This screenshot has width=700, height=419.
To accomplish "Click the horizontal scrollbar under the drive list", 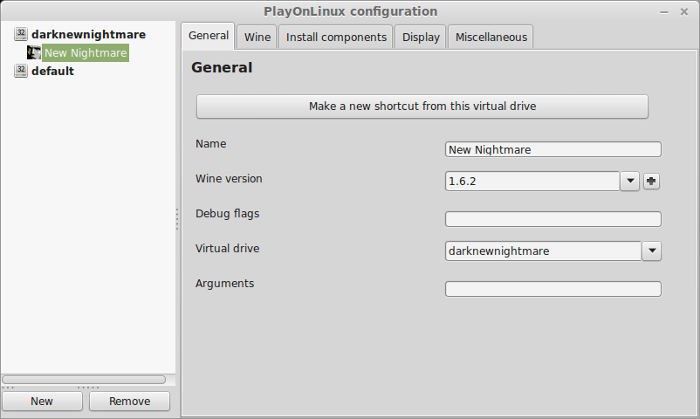I will 84,379.
